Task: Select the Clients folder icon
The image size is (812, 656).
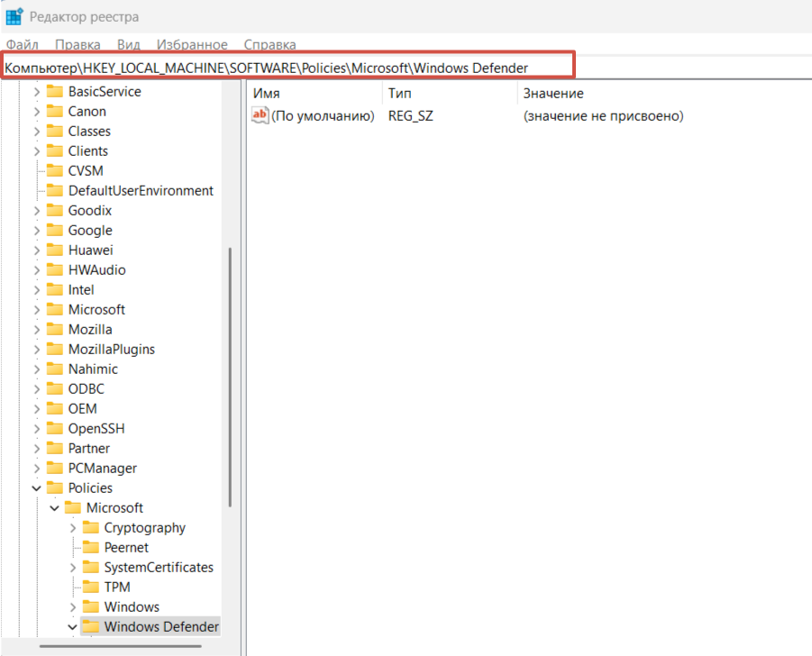Action: pos(55,150)
